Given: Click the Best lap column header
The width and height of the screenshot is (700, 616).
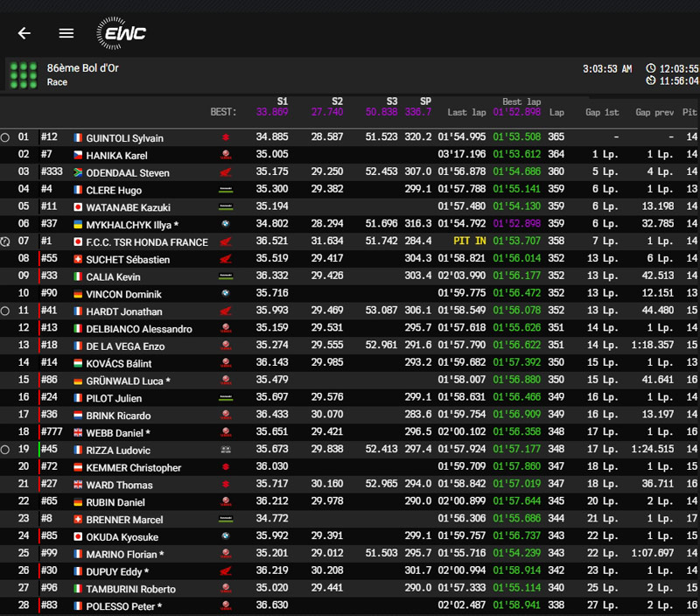Looking at the screenshot, I should coord(523,101).
